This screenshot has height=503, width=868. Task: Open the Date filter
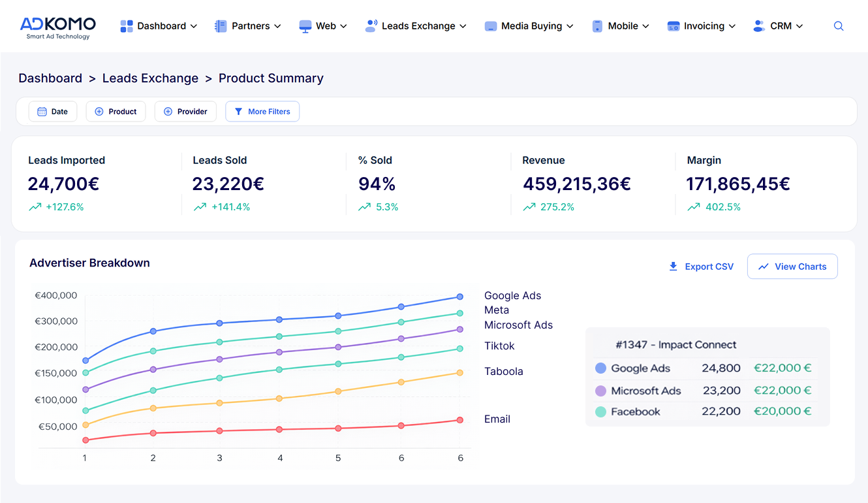(x=53, y=112)
